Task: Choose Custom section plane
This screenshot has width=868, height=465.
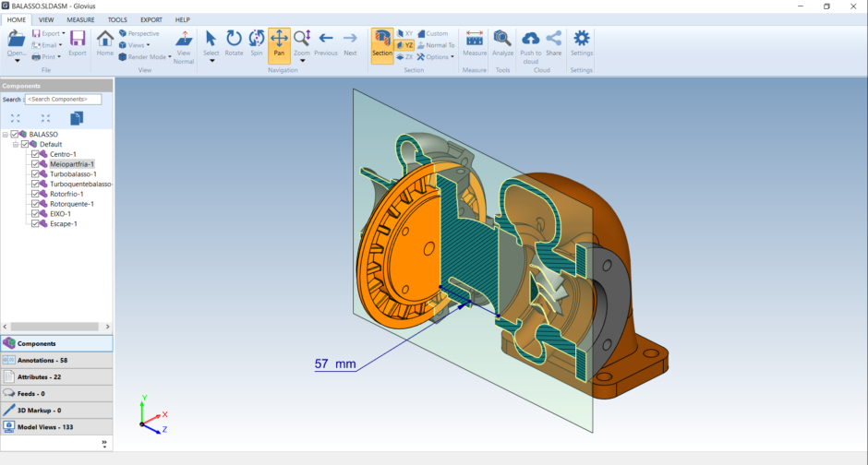Action: (x=433, y=34)
